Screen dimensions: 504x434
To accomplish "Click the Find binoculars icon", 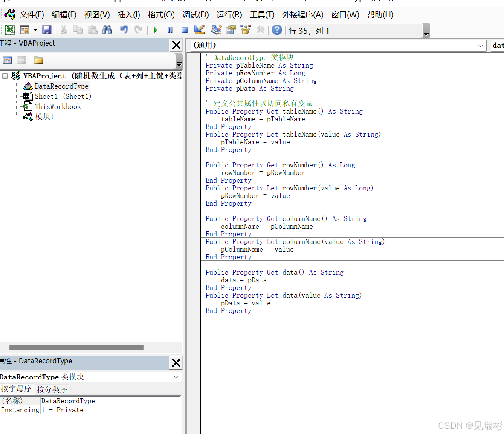I will click(x=107, y=30).
